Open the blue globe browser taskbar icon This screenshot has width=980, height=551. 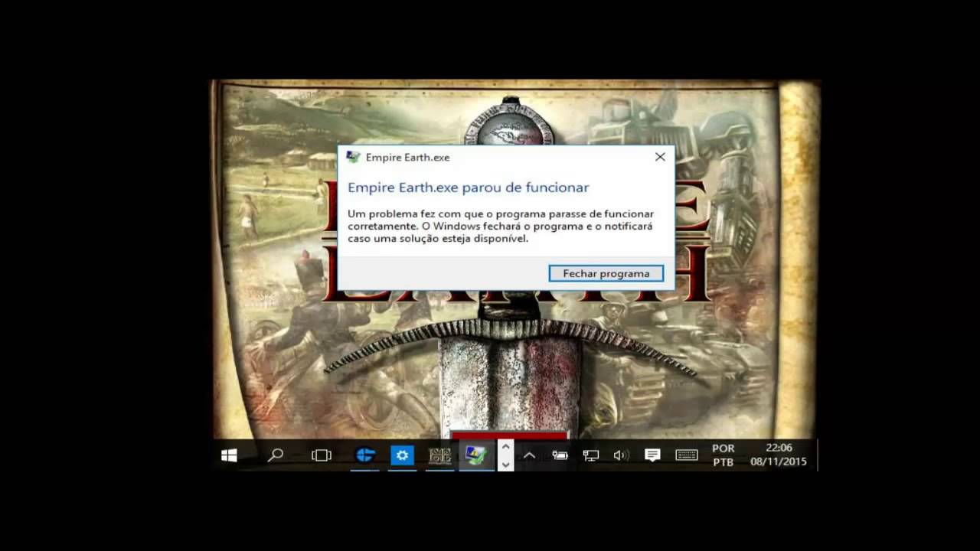(x=365, y=455)
